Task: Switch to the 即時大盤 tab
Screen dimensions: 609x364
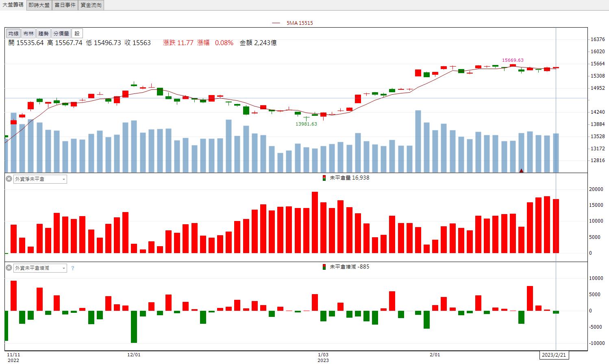Action: [39, 5]
